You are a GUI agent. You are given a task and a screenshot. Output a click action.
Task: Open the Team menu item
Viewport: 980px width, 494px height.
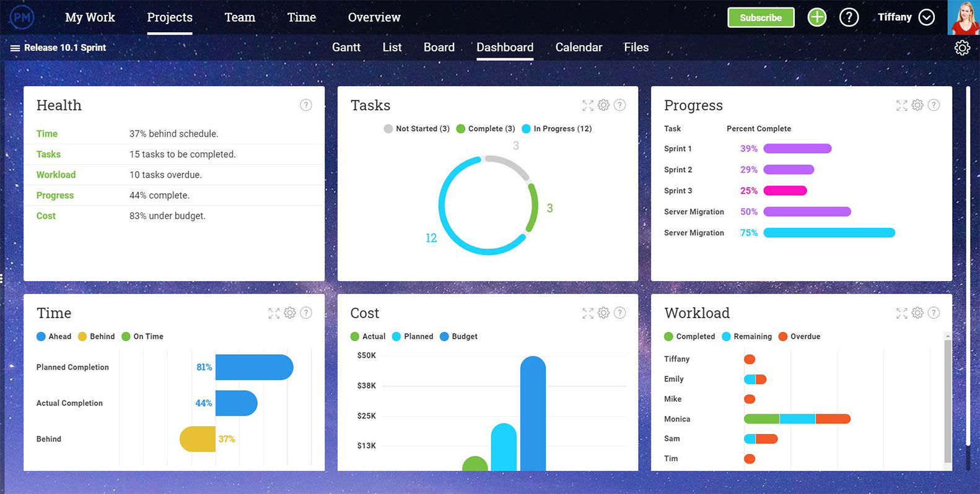[x=240, y=17]
